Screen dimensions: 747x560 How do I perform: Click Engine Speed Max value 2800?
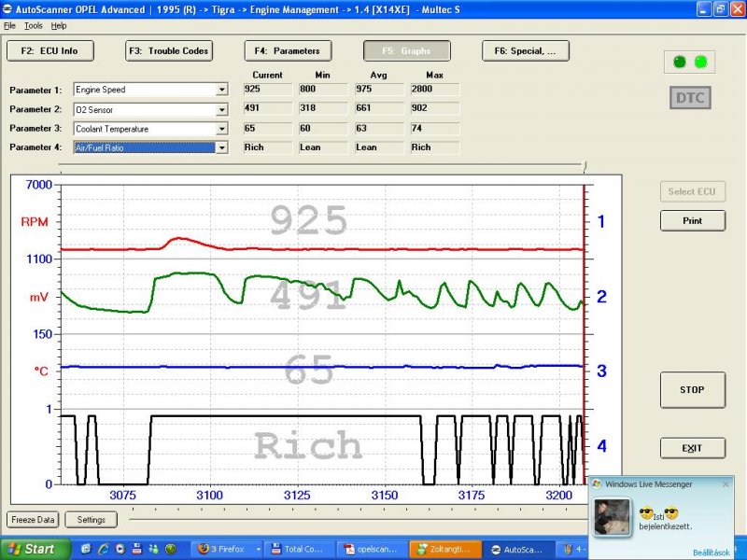(435, 89)
